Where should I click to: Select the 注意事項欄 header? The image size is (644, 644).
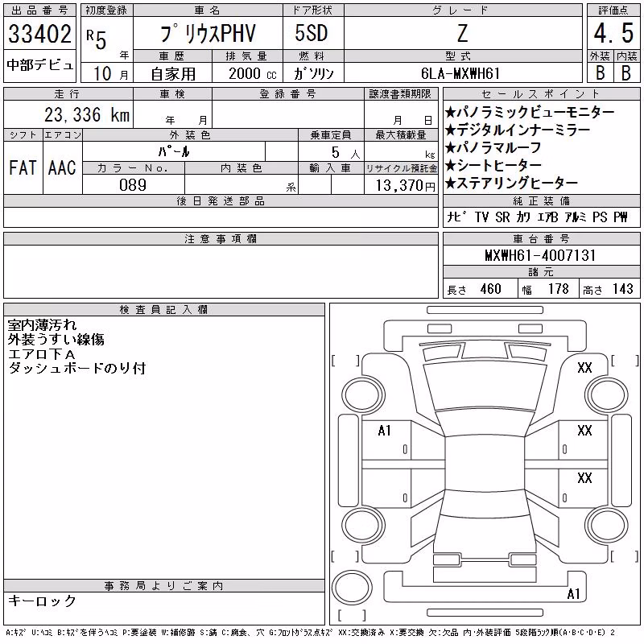click(x=221, y=239)
